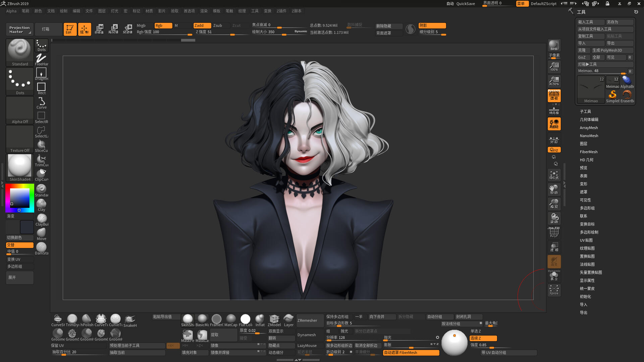Viewport: 644px width, 362px height.
Task: Click the 生成 PolyMesh3D button
Action: (x=612, y=50)
